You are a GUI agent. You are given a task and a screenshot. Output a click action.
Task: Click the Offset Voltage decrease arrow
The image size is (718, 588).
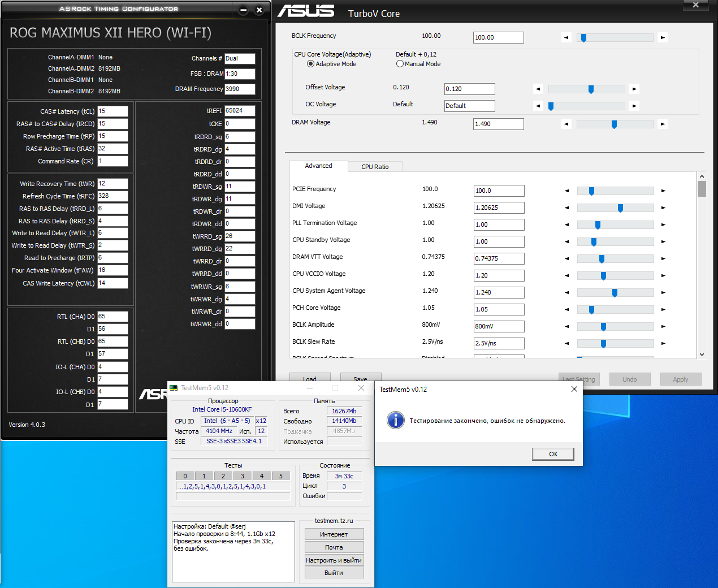pos(538,89)
